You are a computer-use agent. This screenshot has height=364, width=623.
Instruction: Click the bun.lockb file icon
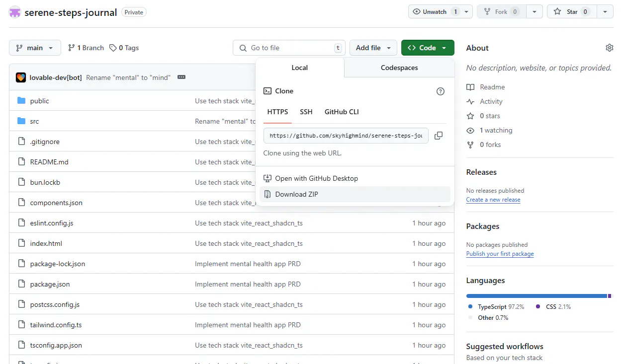point(21,182)
